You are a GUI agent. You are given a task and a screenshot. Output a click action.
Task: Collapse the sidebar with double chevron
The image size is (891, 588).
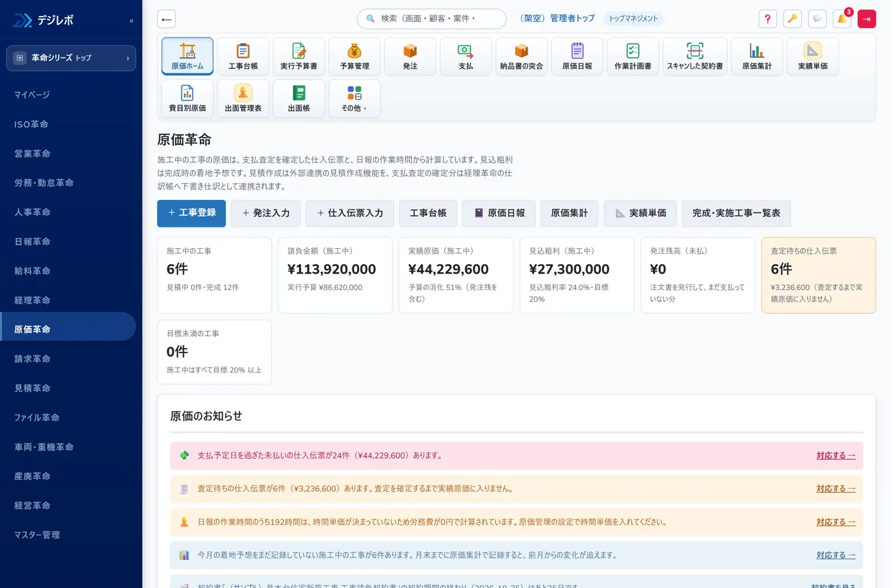pos(131,20)
